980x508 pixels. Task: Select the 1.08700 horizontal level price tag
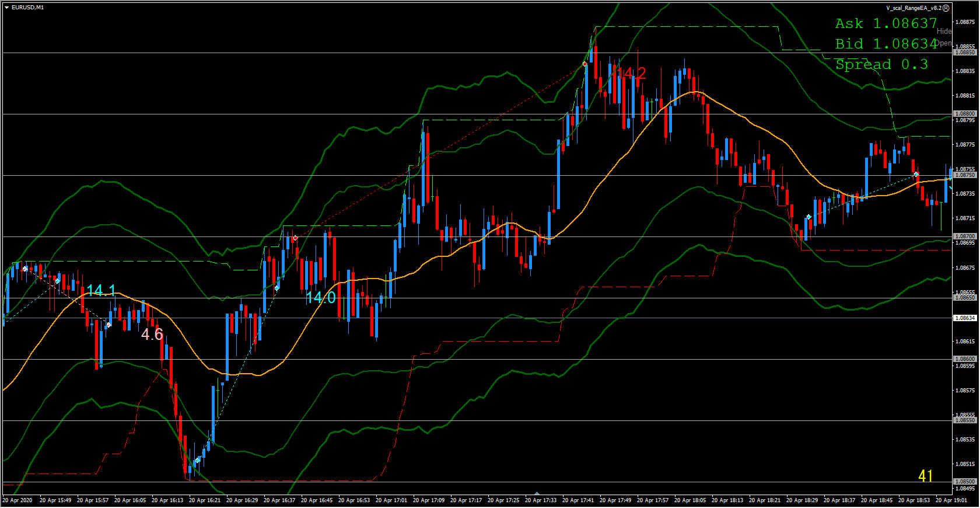point(965,236)
